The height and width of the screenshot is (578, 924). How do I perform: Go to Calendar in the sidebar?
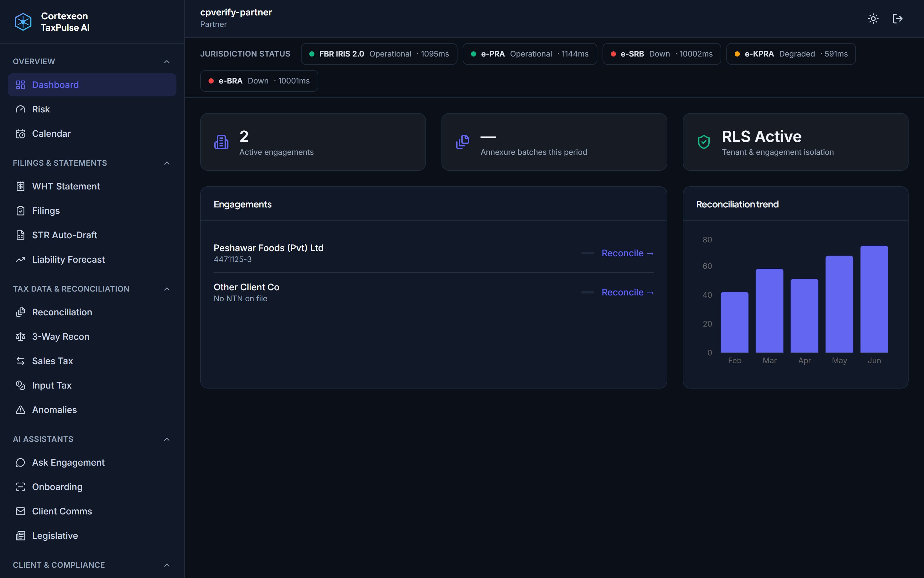pos(92,134)
